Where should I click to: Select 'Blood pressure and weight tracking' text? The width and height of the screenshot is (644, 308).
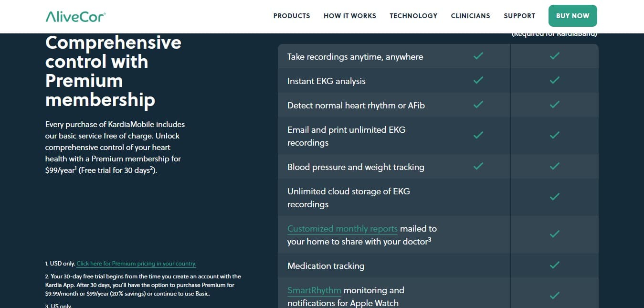pyautogui.click(x=356, y=167)
